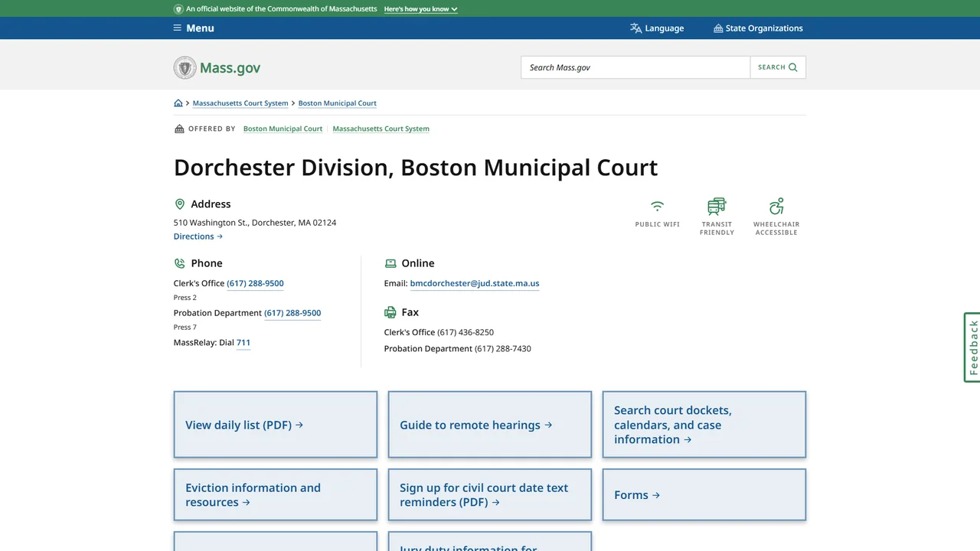
Task: Click the Fax printer icon
Action: click(x=390, y=312)
